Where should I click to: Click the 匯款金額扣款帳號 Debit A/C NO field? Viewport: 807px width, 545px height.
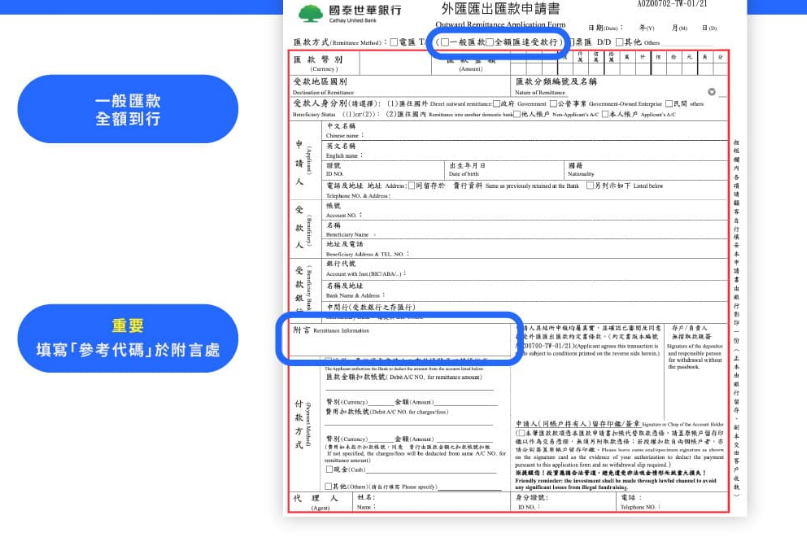pyautogui.click(x=410, y=383)
